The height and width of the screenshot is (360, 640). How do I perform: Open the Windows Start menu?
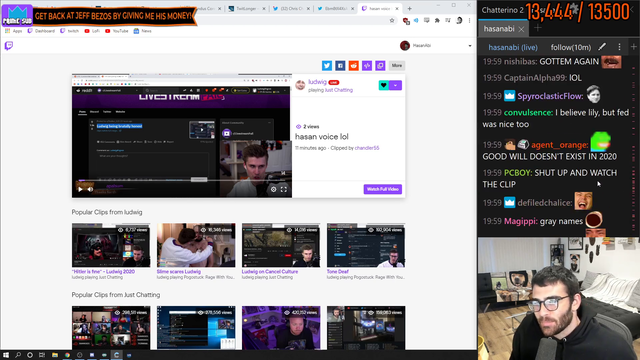[6, 355]
